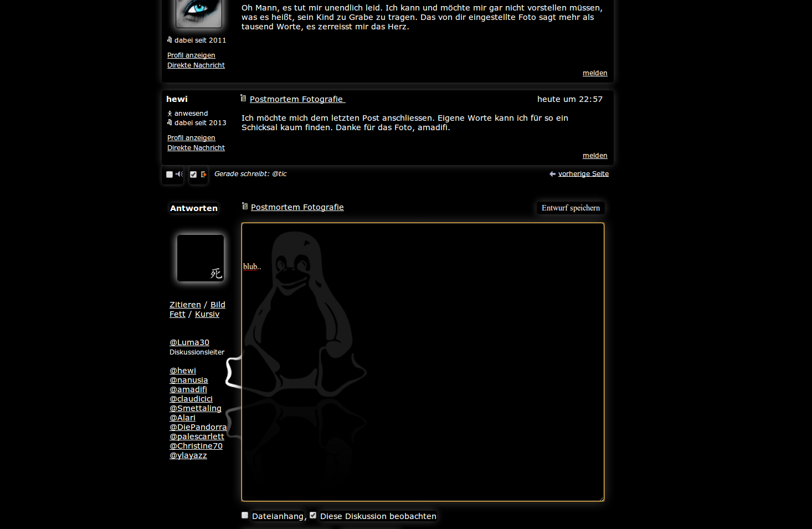
Task: Mention @Christine70 in reply
Action: (x=196, y=446)
